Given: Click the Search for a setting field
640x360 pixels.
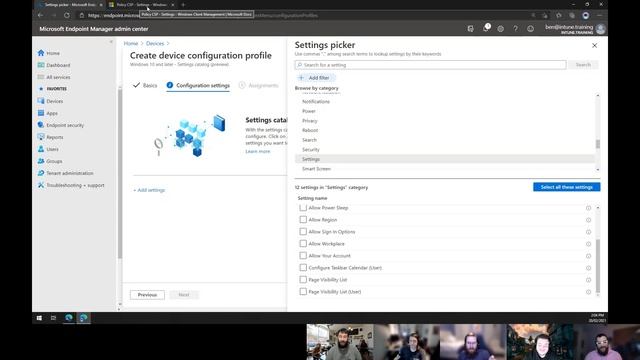Looking at the screenshot, I should pos(431,65).
